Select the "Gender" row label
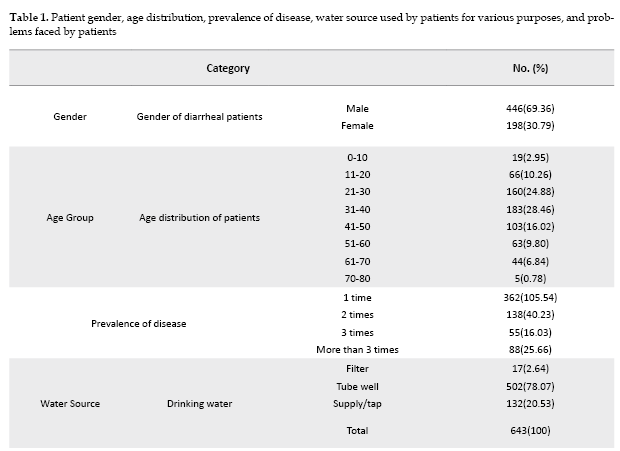620x451 pixels. click(70, 117)
